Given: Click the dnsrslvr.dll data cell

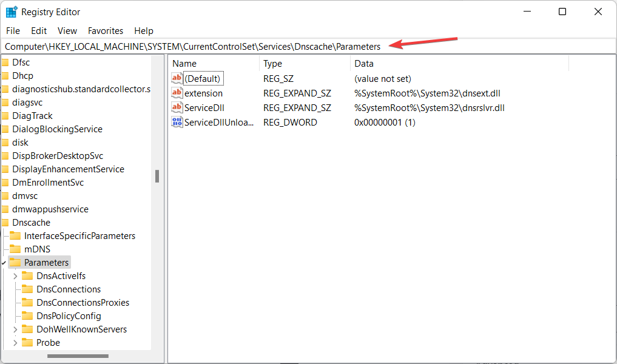Looking at the screenshot, I should pyautogui.click(x=430, y=108).
